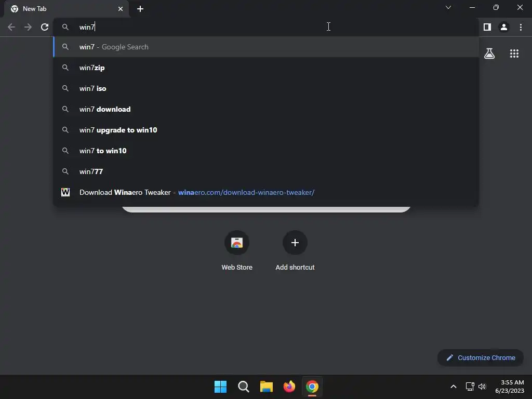Open the clock showing 3:55 AM
The image size is (532, 399).
510,387
